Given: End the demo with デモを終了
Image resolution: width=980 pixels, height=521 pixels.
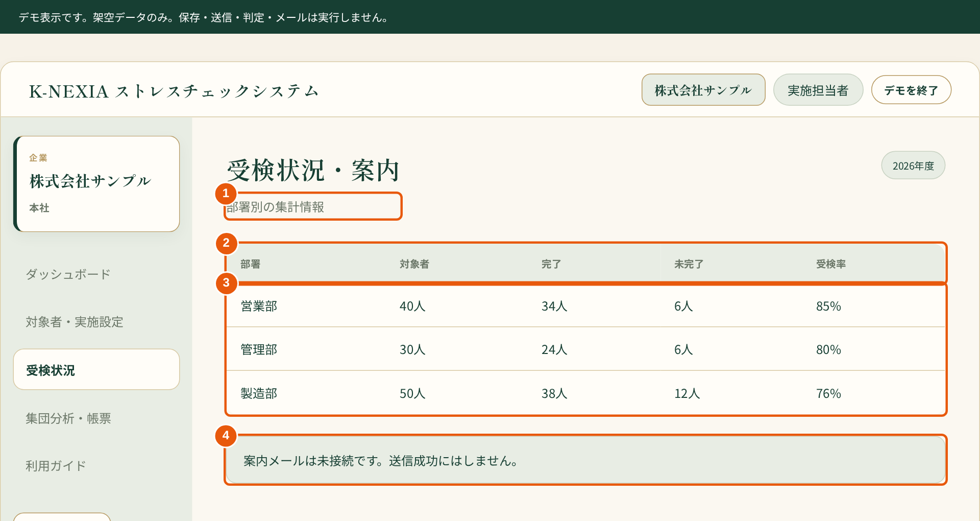Looking at the screenshot, I should coord(911,90).
